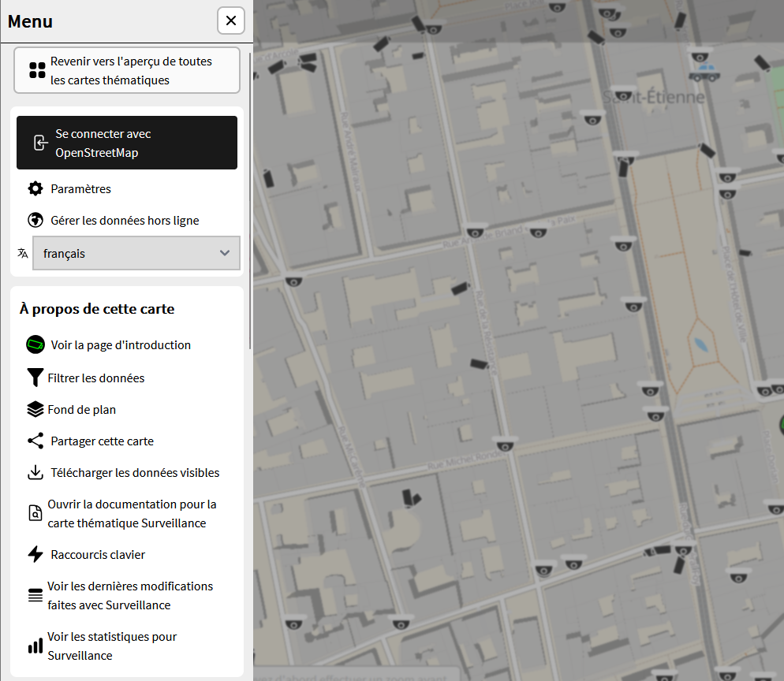View latest changes made with Surveillance
The image size is (784, 681).
click(130, 596)
